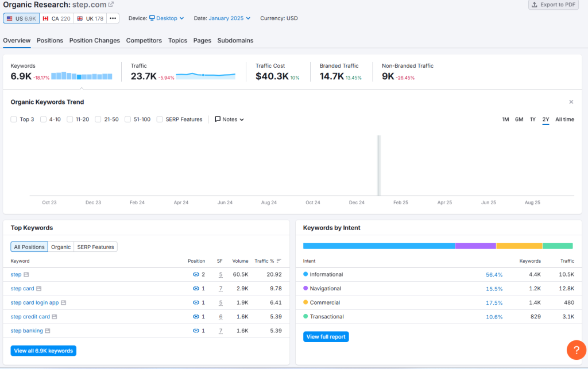The width and height of the screenshot is (588, 369).
Task: Click the external link icon beside step.com
Action: coord(111,5)
